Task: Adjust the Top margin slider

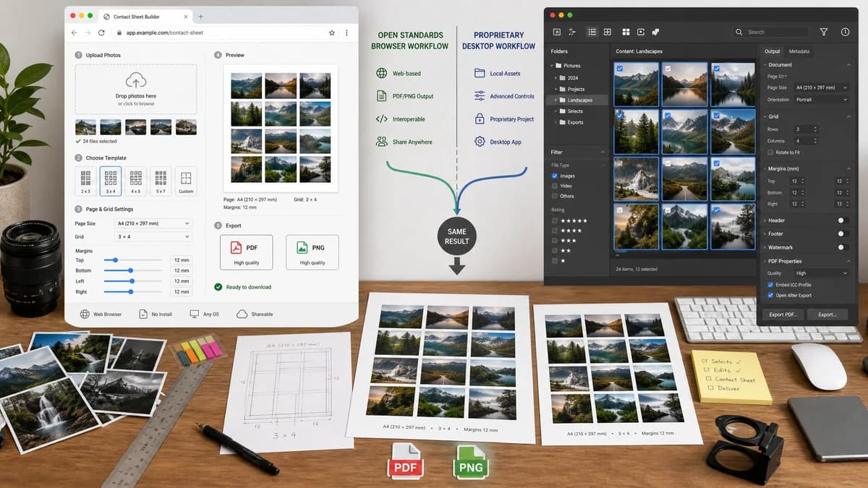Action: 133,260
